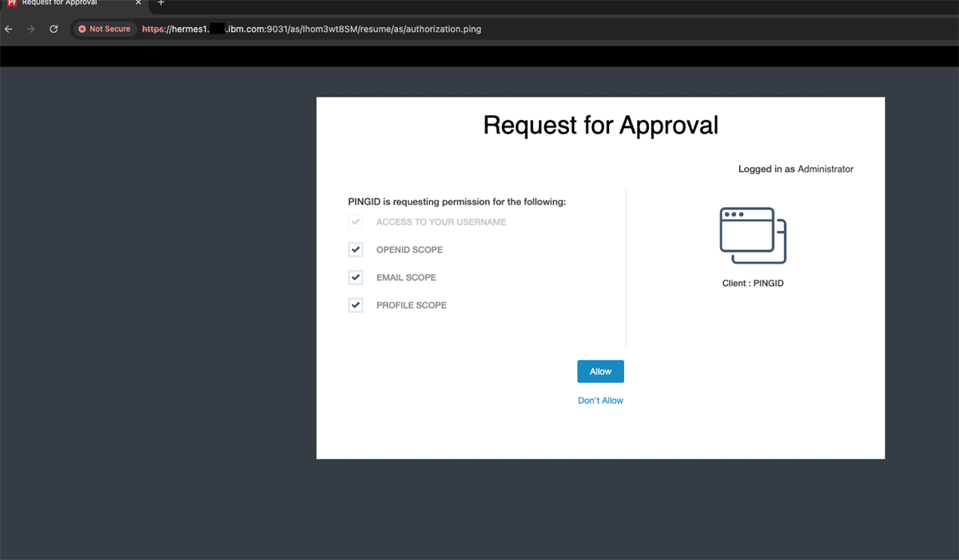Screen dimensions: 959x560
Task: Reload the page with browser refresh icon
Action: point(54,29)
